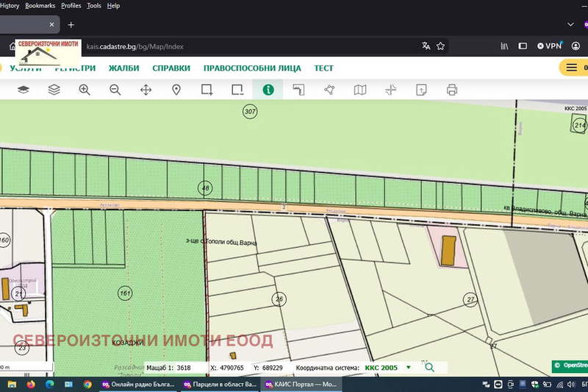Click the X coordinate value 4790765
Viewport: 588px width, 392px height.
click(x=232, y=368)
